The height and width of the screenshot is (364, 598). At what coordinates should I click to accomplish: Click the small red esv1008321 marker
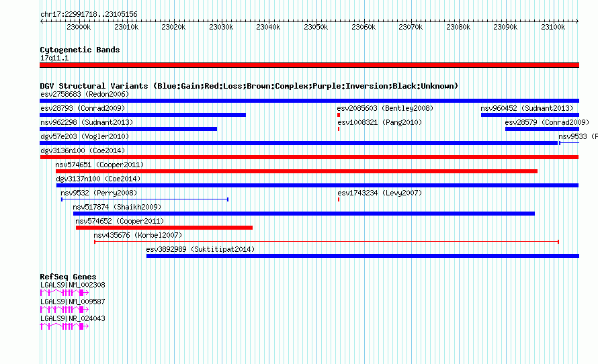[339, 129]
